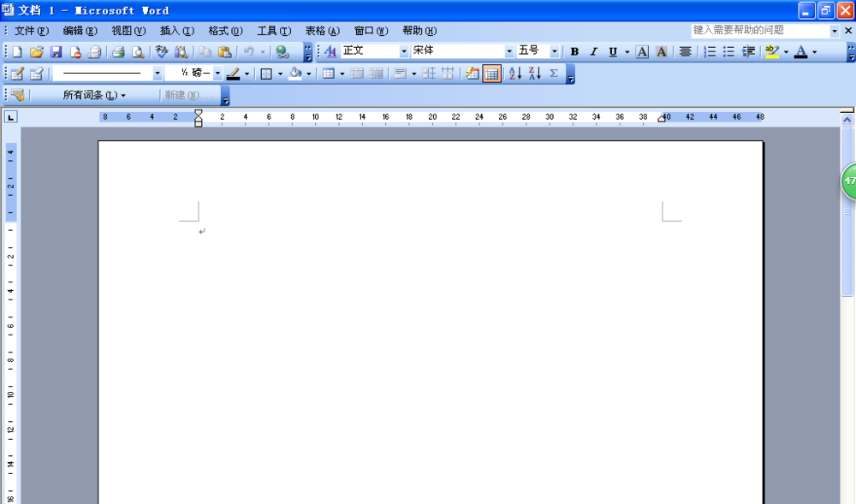Toggle underline formatting
This screenshot has width=856, height=504.
pos(613,52)
